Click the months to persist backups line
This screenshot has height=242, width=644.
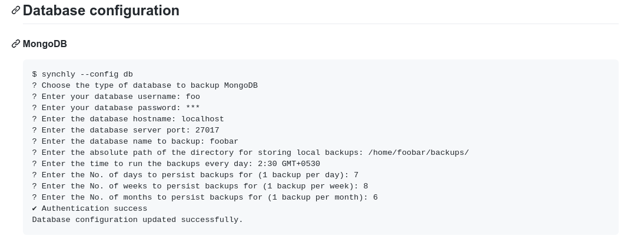[205, 197]
